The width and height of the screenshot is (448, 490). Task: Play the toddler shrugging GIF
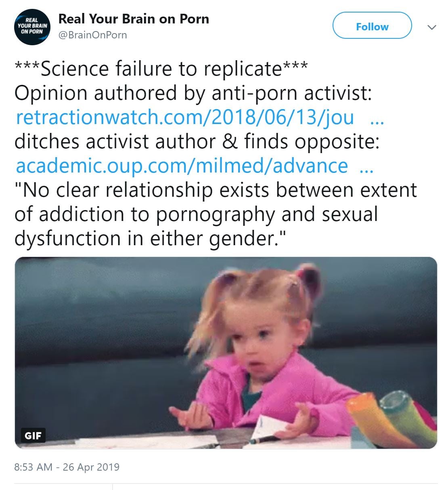click(x=226, y=353)
